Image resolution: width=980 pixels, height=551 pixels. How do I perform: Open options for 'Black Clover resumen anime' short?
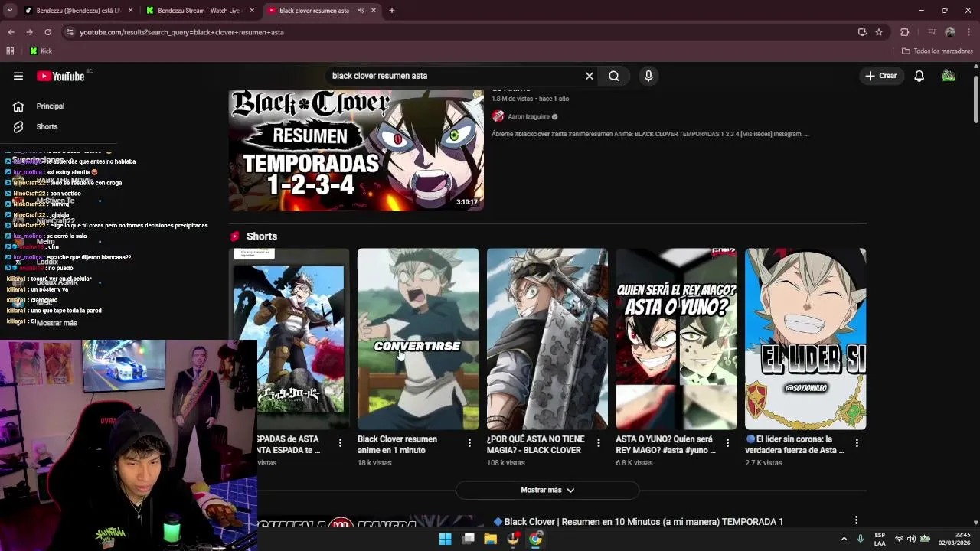(469, 442)
